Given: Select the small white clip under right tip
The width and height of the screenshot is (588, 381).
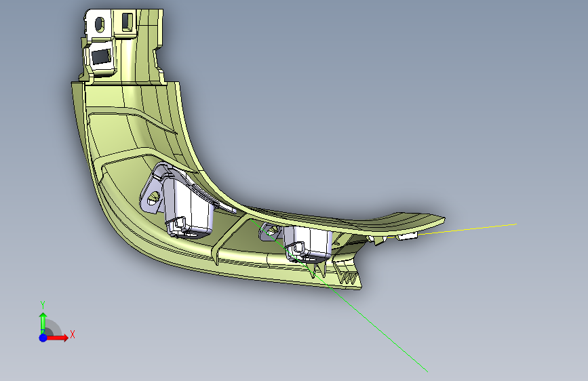Looking at the screenshot, I should pyautogui.click(x=408, y=236).
